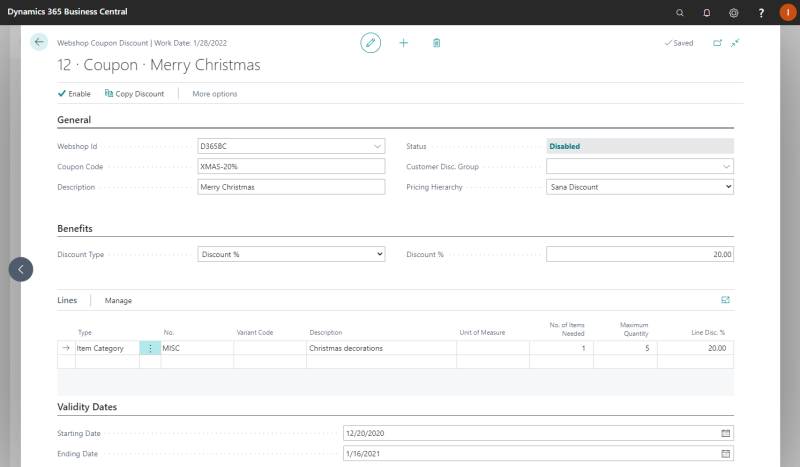Expand Webshop Id dropdown
Image resolution: width=800 pixels, height=467 pixels.
point(377,146)
